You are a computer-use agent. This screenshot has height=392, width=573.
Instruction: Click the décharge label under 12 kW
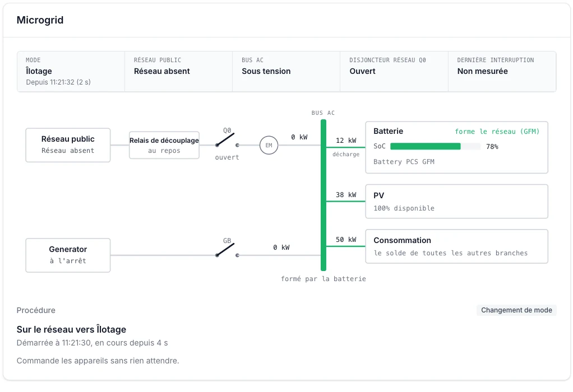click(x=346, y=155)
